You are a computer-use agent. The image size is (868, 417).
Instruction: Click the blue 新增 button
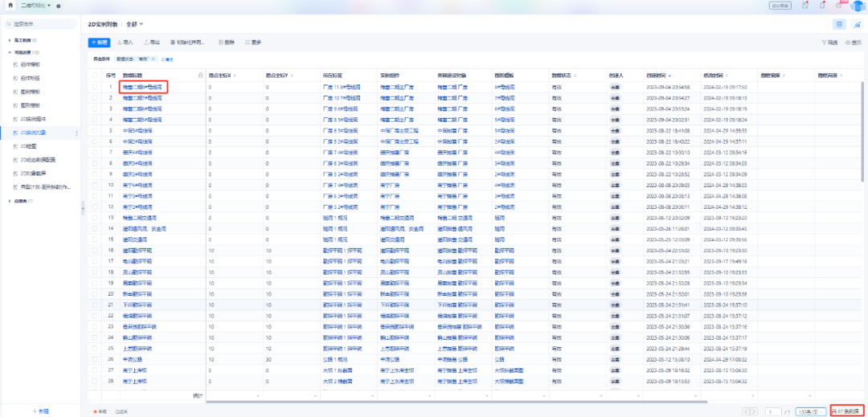[100, 42]
